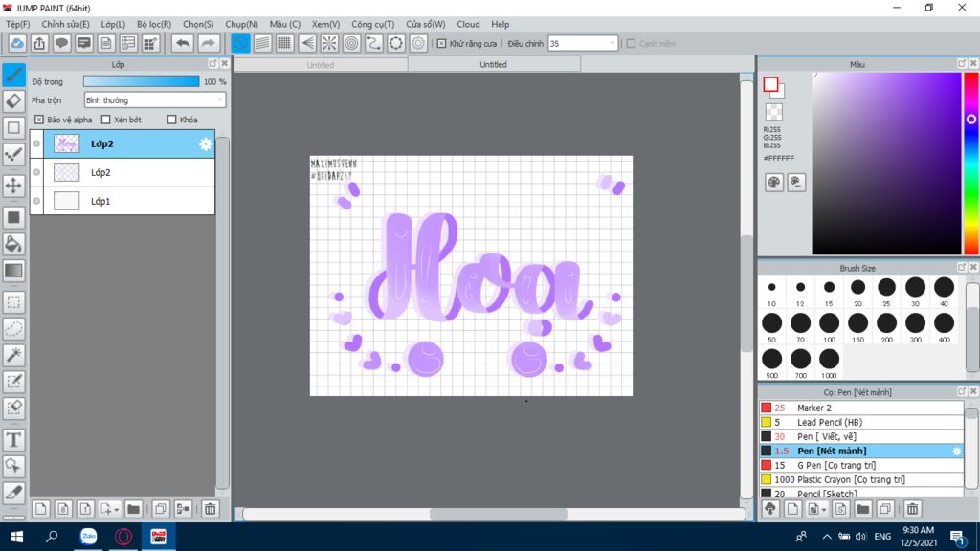Choose the Marker 2 brush
The image size is (980, 551).
(861, 408)
